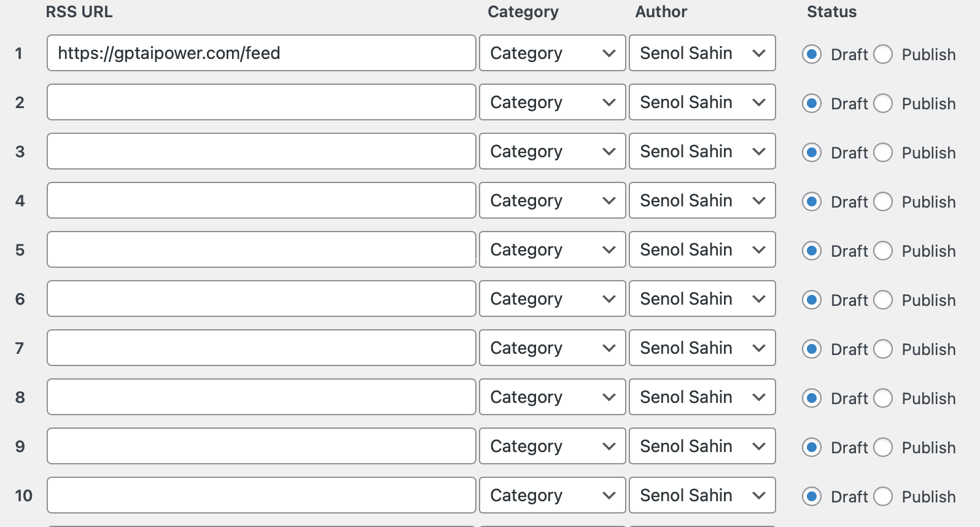
Task: Open Author dropdown in row 9
Action: (702, 447)
